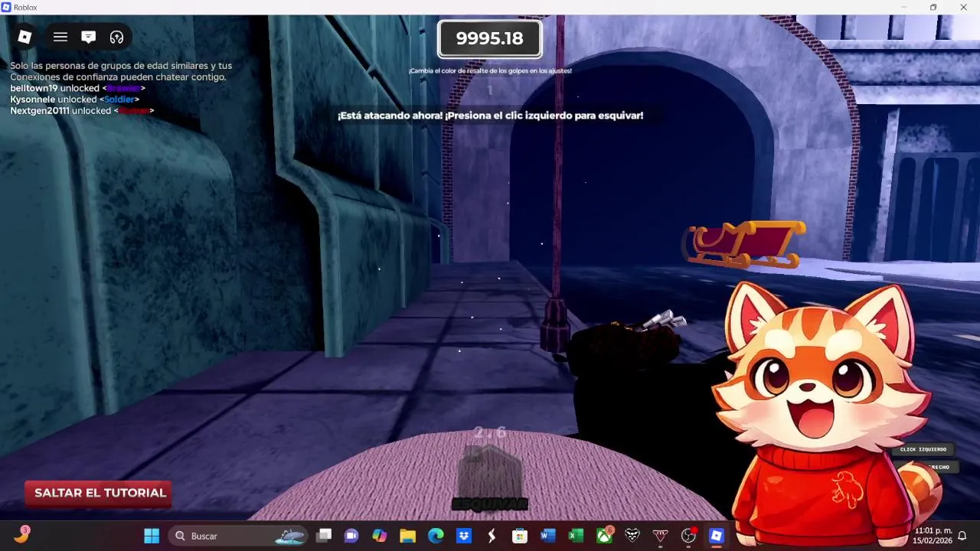This screenshot has width=980, height=551.
Task: Open the lightning bolt app in taskbar
Action: pyautogui.click(x=492, y=536)
